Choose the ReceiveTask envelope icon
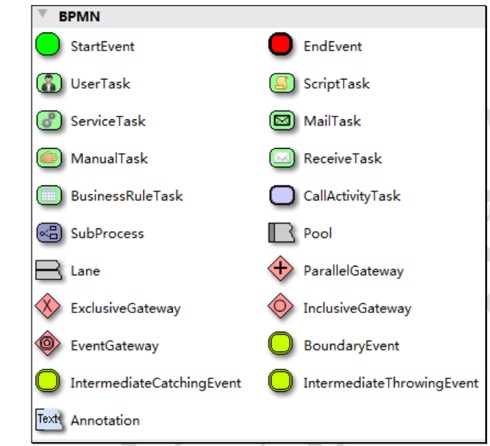This screenshot has width=490, height=446. pos(282,158)
